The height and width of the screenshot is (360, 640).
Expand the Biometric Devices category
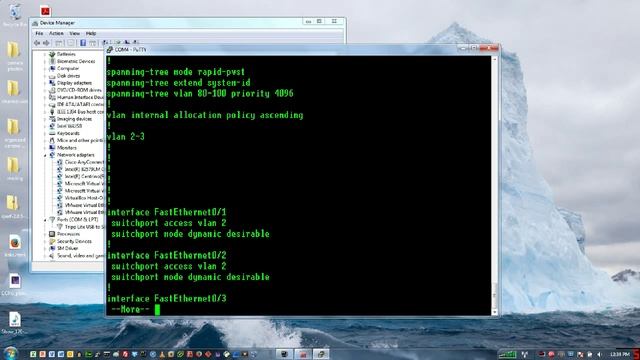click(x=45, y=61)
